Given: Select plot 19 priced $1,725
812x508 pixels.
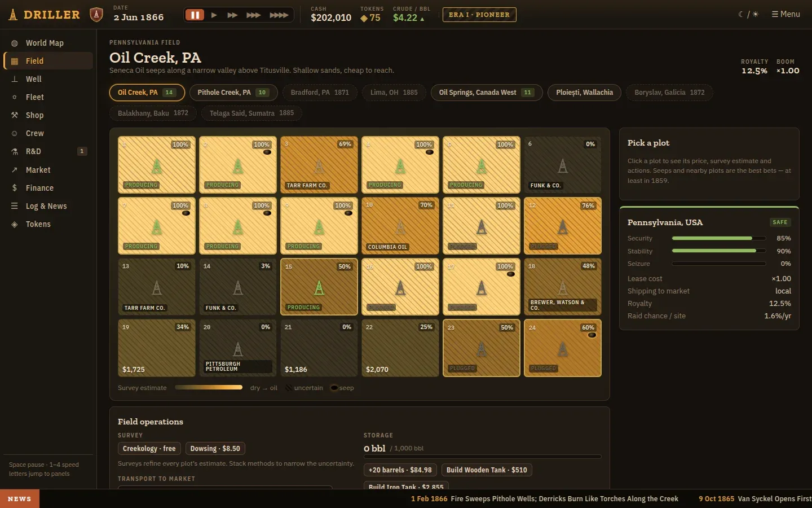Looking at the screenshot, I should click(x=157, y=348).
